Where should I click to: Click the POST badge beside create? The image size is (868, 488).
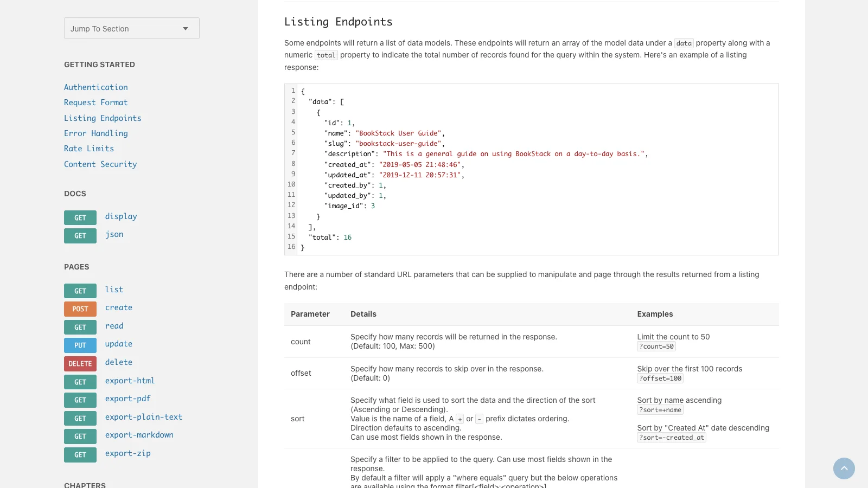click(80, 309)
